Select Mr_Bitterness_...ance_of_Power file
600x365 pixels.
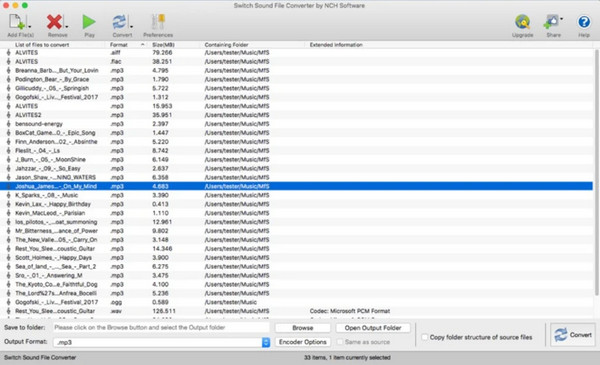297,231
